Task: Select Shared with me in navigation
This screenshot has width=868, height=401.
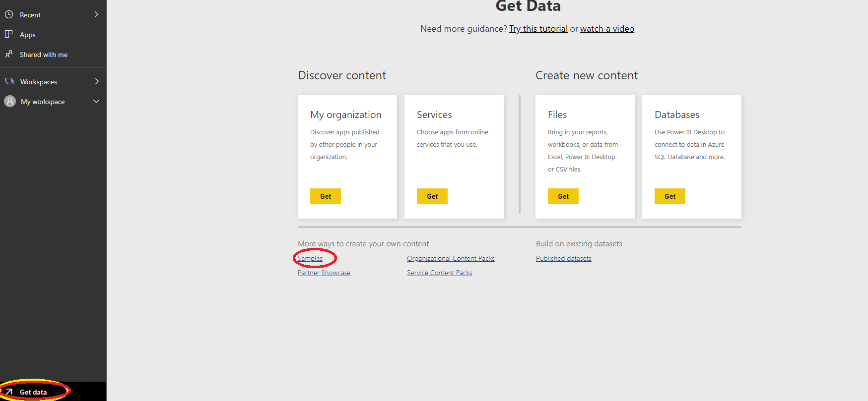Action: coord(43,55)
